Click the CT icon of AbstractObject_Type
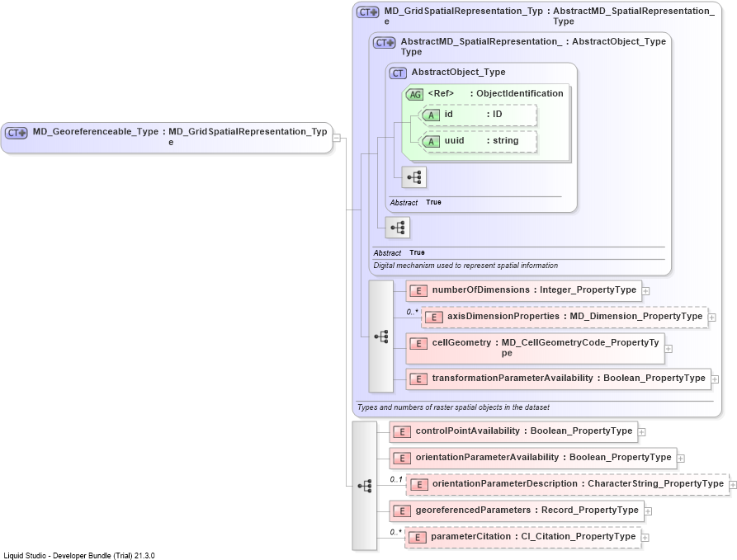This screenshot has width=737, height=560. pyautogui.click(x=398, y=73)
